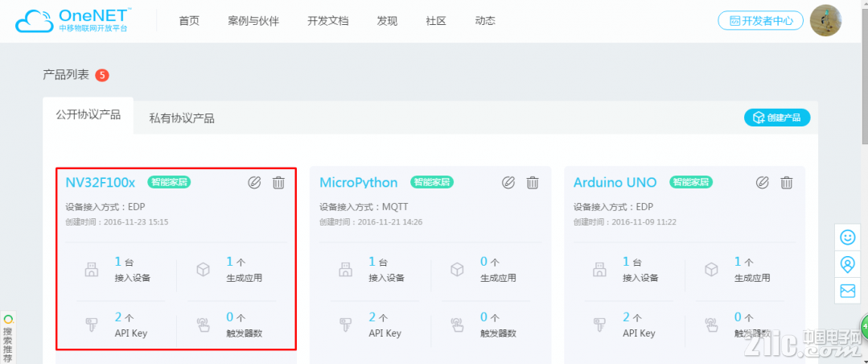Click the trigger hand icon in MicroPython card
Image resolution: width=868 pixels, height=364 pixels.
click(x=457, y=325)
